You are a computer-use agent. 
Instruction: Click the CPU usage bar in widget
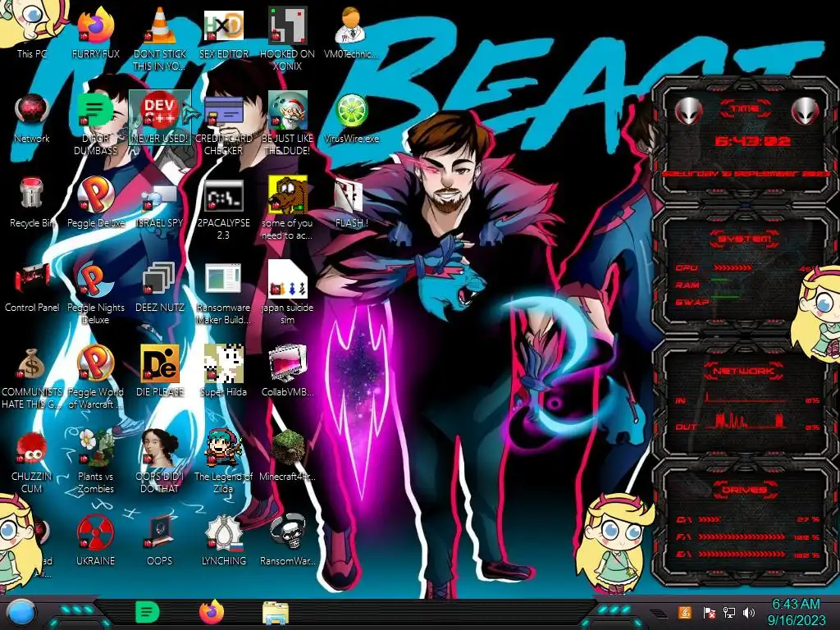tap(733, 268)
